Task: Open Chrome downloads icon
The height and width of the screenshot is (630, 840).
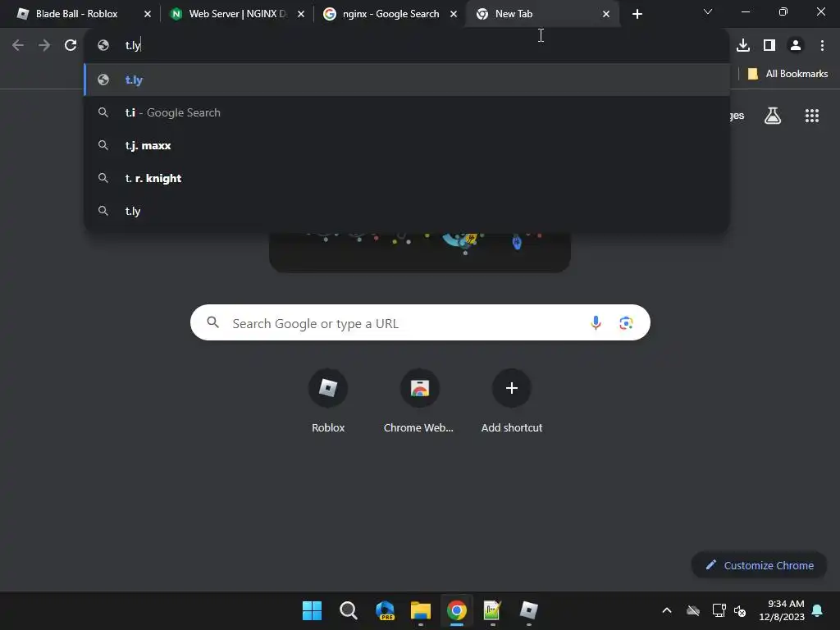Action: pyautogui.click(x=743, y=46)
